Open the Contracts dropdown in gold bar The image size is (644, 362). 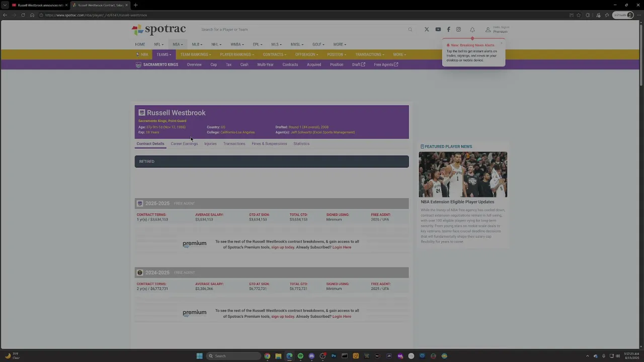[275, 54]
